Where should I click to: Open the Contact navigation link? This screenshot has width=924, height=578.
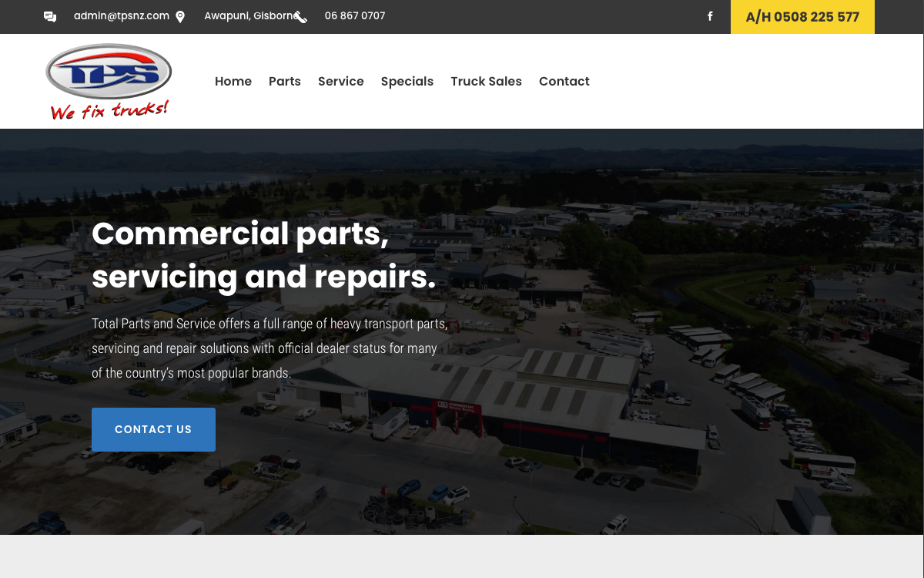[x=564, y=81]
